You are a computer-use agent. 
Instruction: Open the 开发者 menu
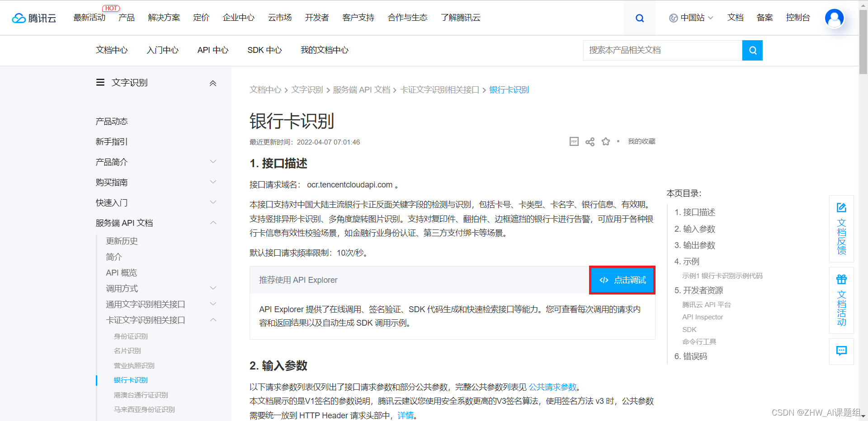click(x=317, y=18)
